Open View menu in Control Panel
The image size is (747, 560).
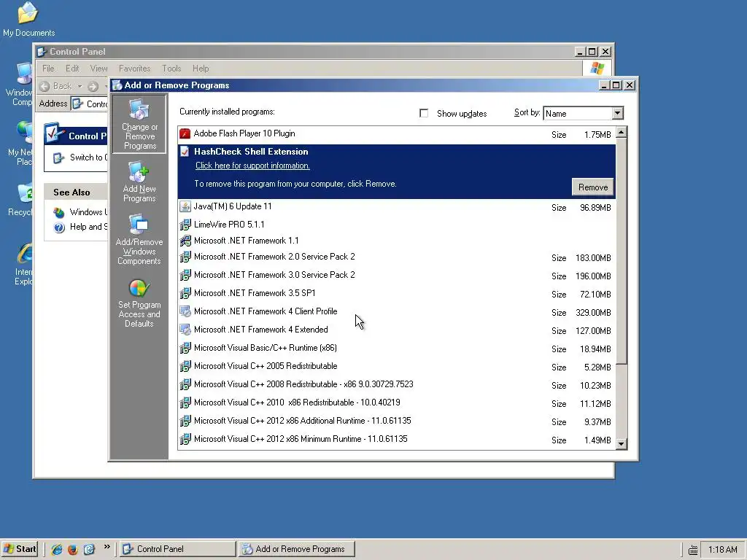(99, 69)
